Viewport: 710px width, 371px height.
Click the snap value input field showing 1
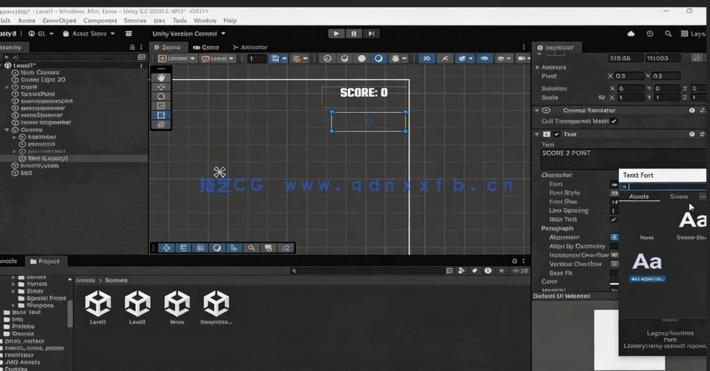click(257, 58)
